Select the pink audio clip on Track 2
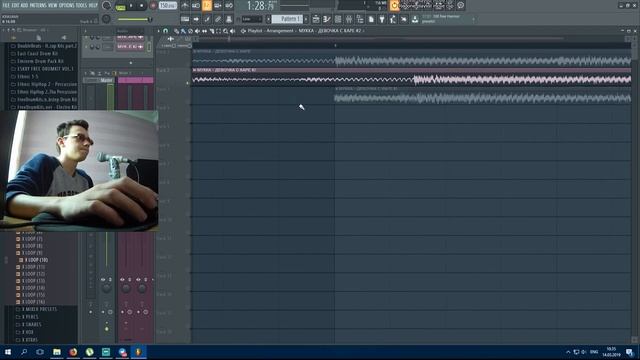The width and height of the screenshot is (640, 360). click(x=411, y=76)
